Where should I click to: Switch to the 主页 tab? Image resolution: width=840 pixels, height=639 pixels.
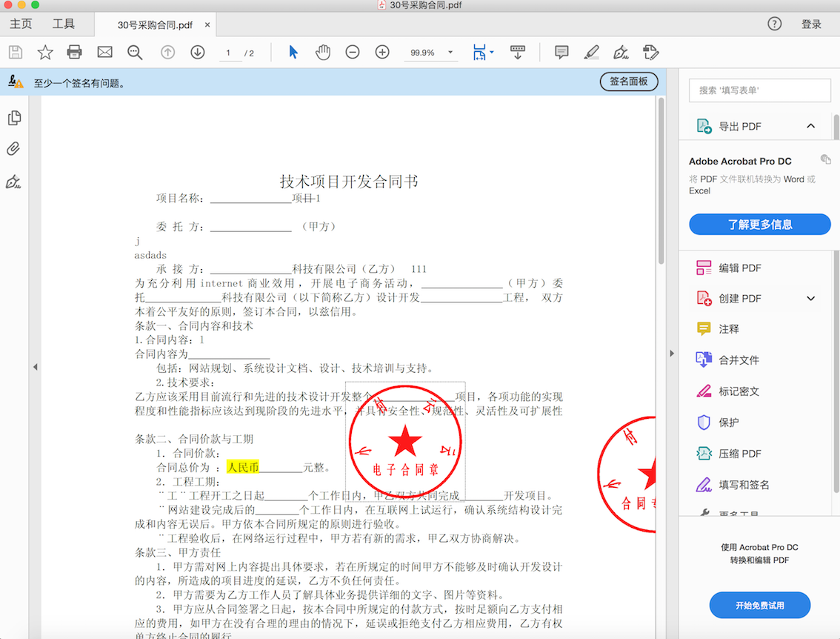pos(21,24)
